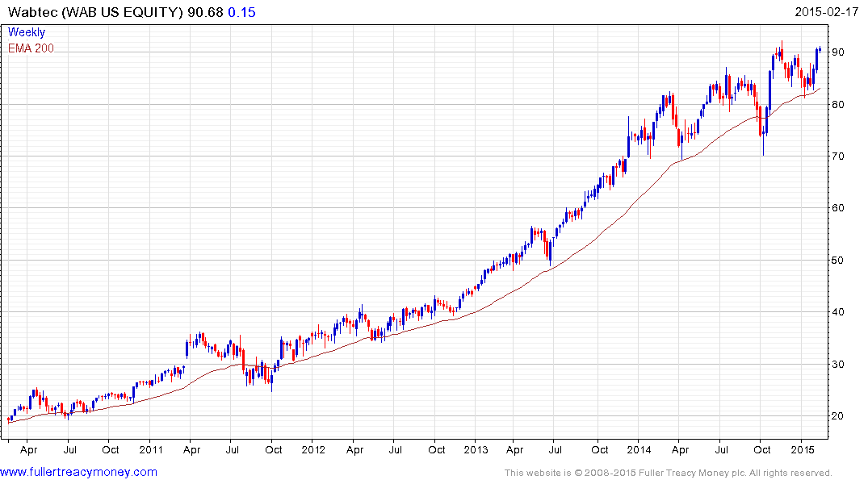Viewport: 868px width, 484px height.
Task: Click the Wabtec (WAB US EQUITY) chart title
Action: (95, 12)
